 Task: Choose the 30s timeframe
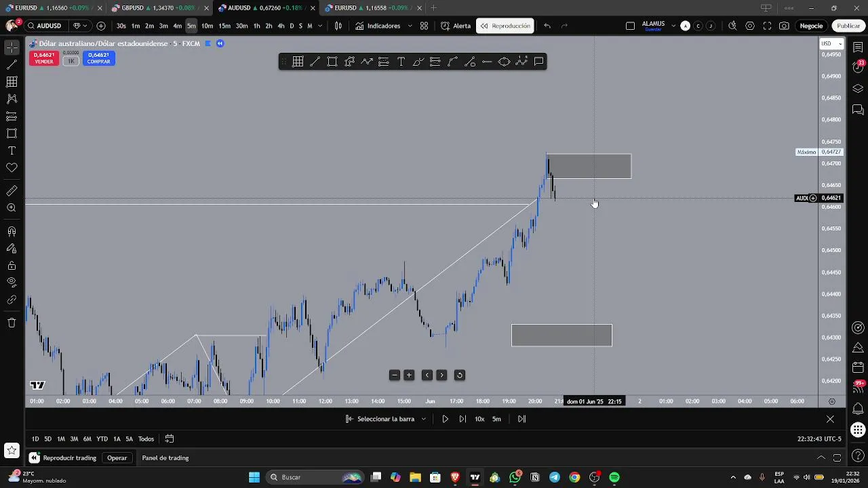tap(121, 26)
